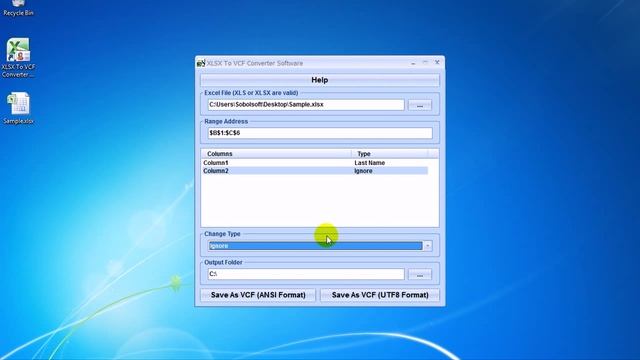This screenshot has width=640, height=360.
Task: Click the Range Address input field
Action: tap(320, 133)
